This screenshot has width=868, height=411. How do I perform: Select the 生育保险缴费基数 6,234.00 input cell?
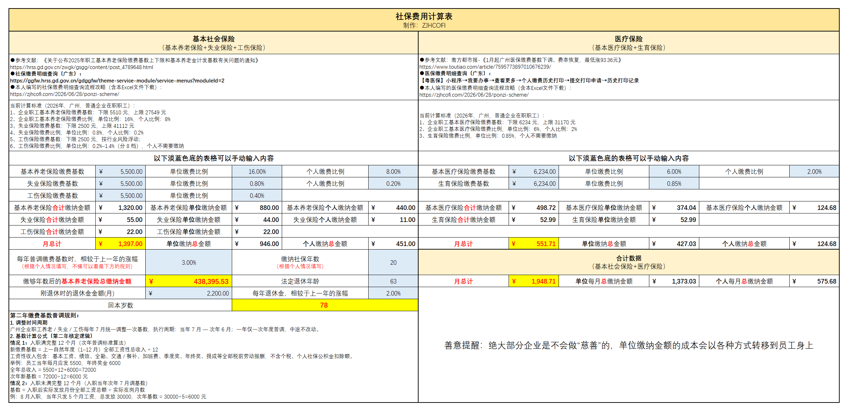[534, 184]
